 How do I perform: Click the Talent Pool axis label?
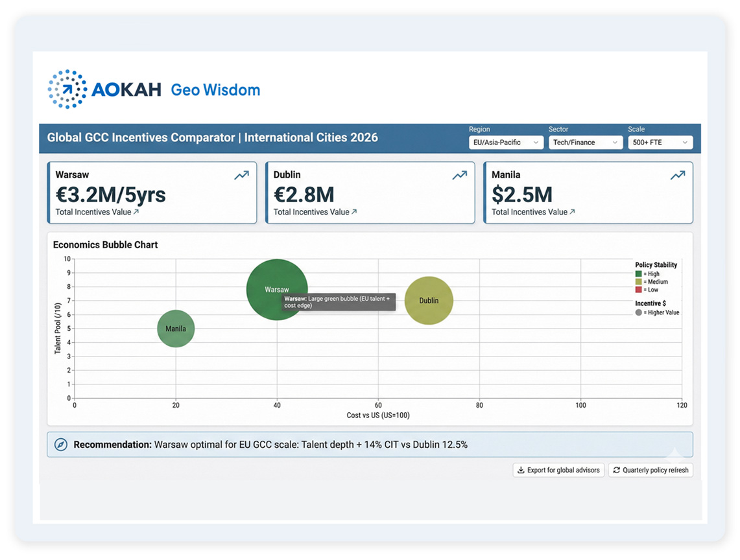[58, 329]
